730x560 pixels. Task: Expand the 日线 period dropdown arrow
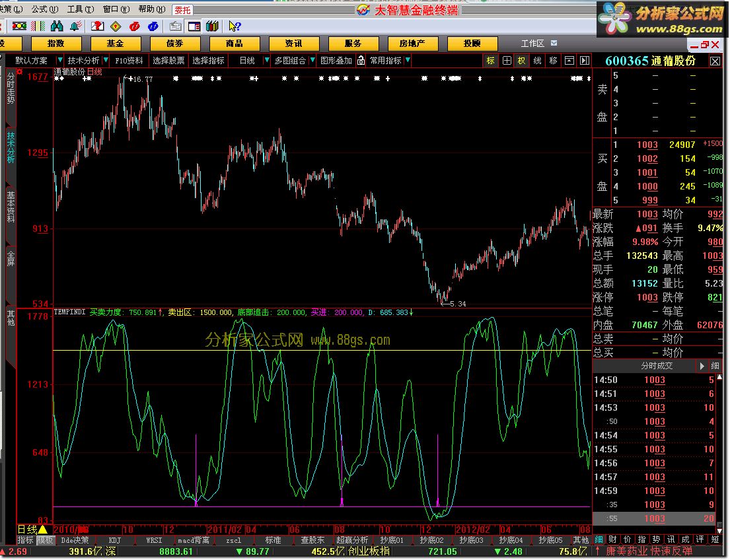pyautogui.click(x=267, y=61)
